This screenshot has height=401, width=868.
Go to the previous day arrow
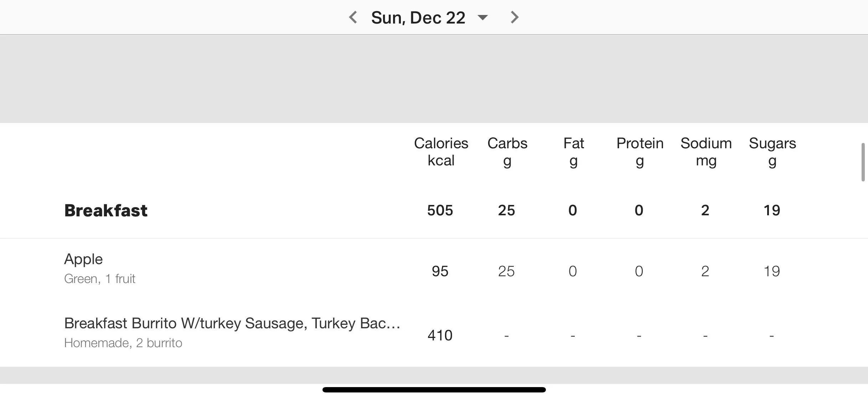coord(353,17)
